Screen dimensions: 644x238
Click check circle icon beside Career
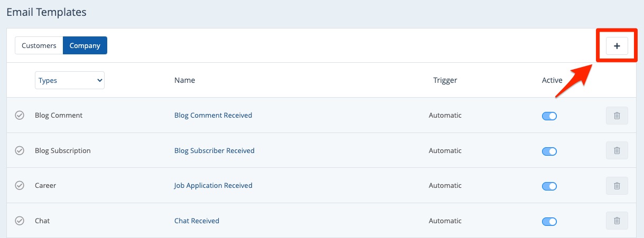click(20, 186)
